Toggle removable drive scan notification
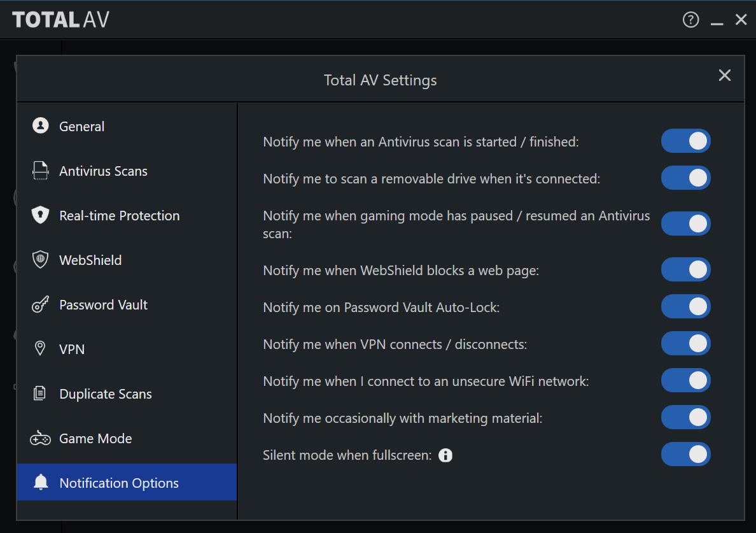Image resolution: width=756 pixels, height=533 pixels. click(x=685, y=178)
